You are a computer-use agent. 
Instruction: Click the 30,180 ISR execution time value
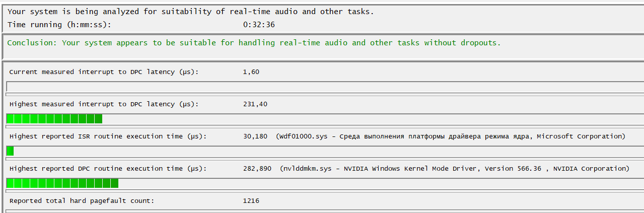pyautogui.click(x=255, y=136)
